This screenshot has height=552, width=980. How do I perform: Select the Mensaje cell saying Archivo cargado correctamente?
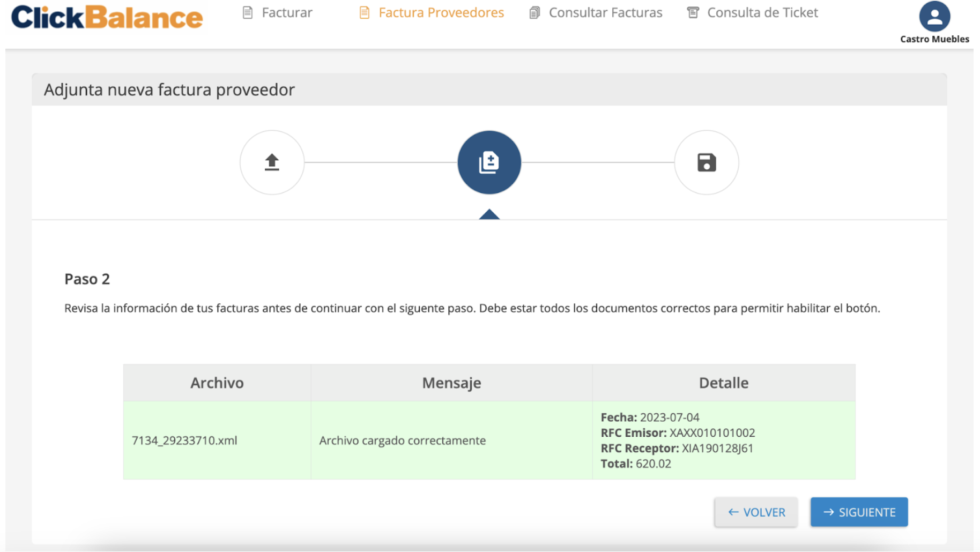(x=403, y=440)
